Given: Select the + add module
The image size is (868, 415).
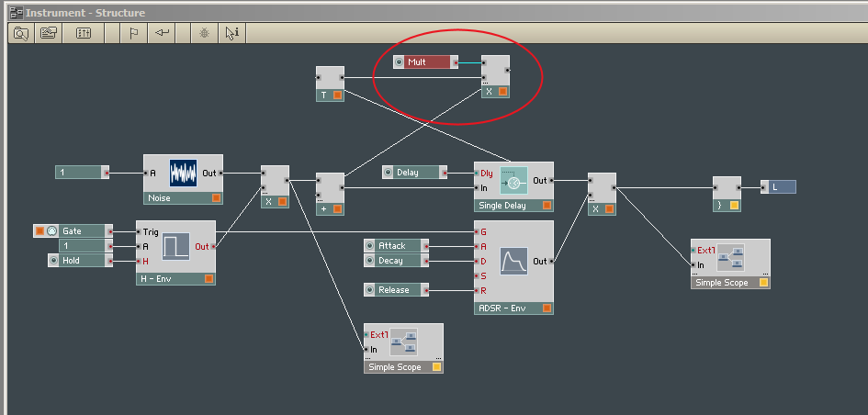Looking at the screenshot, I should point(330,195).
